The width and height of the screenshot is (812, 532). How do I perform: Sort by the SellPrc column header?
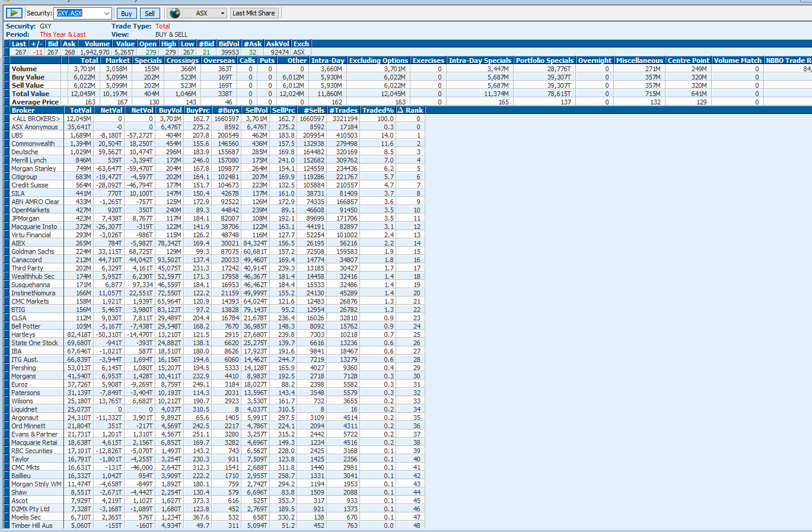(284, 110)
